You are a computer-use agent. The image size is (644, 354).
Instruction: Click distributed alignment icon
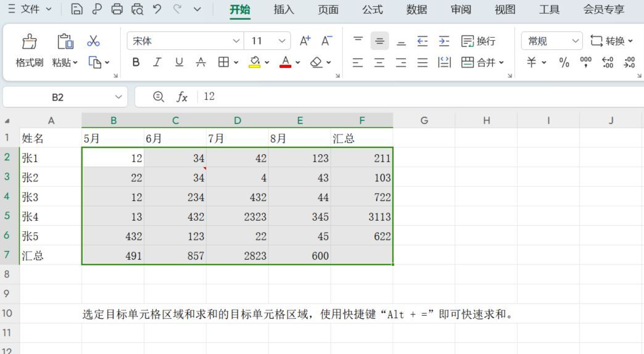click(x=444, y=62)
